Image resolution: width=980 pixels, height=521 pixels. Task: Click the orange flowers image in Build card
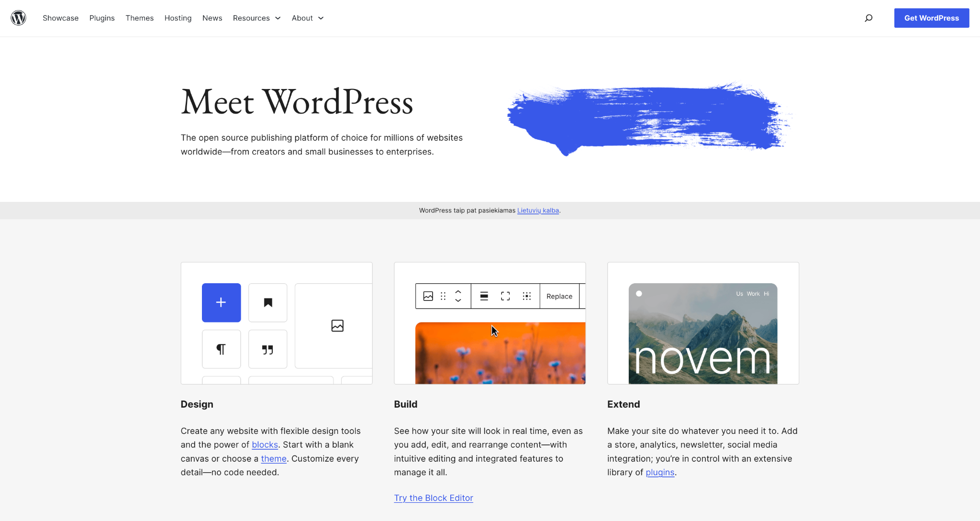tap(500, 353)
